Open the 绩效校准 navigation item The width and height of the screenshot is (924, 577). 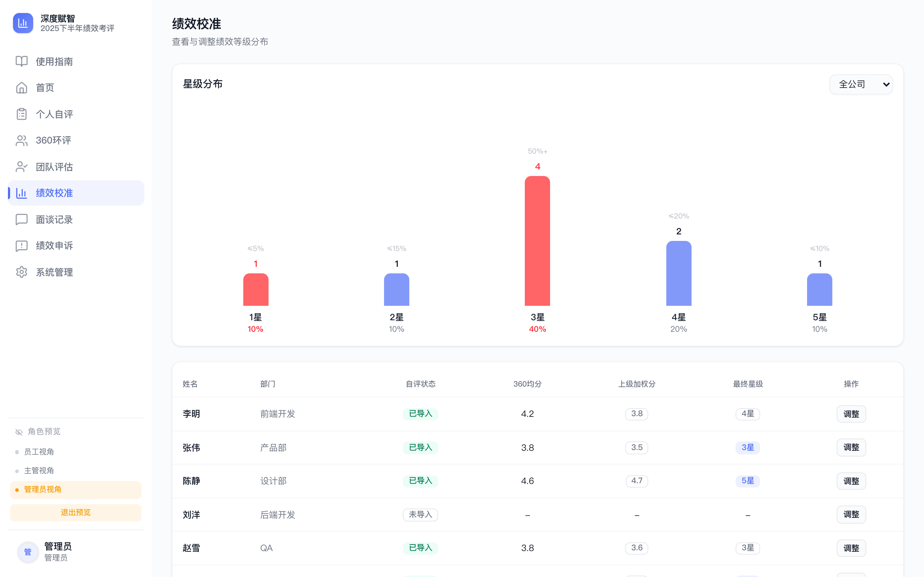[x=54, y=193]
